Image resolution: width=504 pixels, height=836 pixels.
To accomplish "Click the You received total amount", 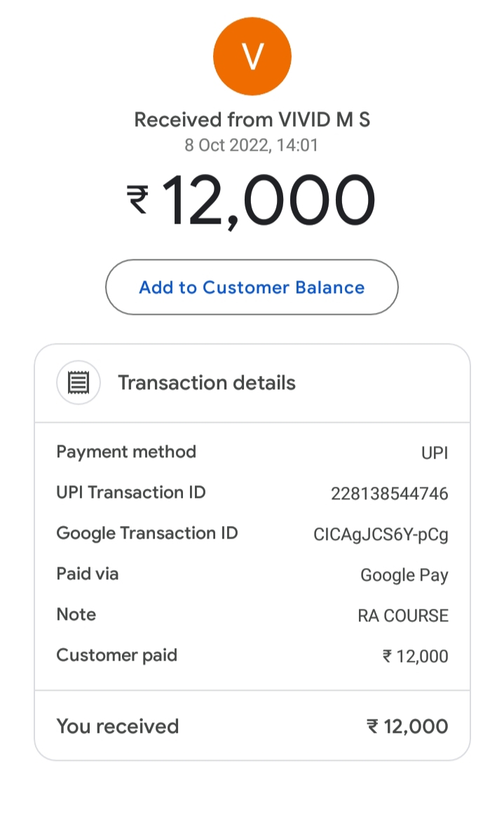I will coord(407,727).
